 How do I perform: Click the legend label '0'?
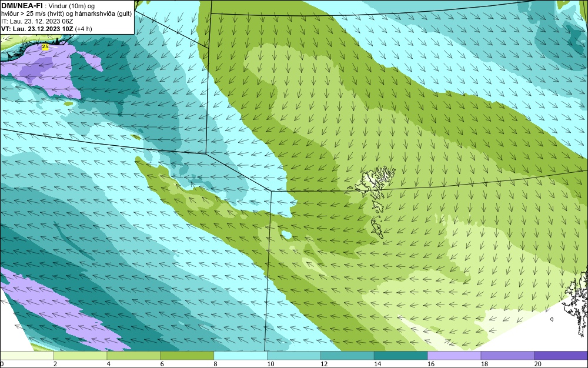point(2,364)
